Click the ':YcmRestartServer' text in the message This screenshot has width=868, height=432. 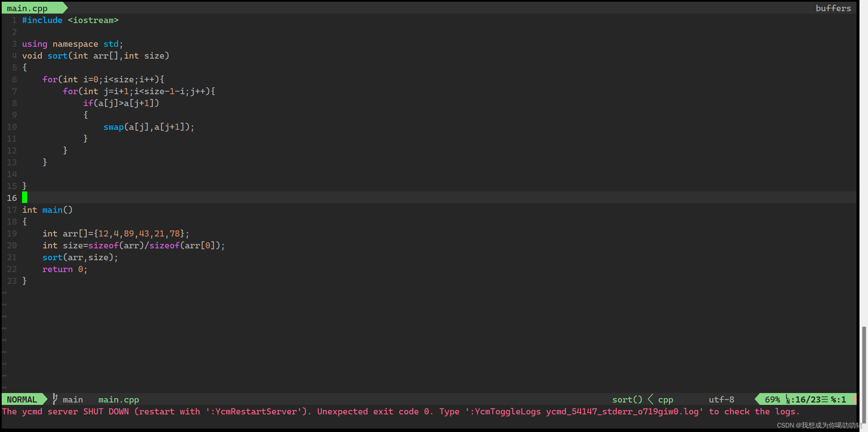[253, 412]
